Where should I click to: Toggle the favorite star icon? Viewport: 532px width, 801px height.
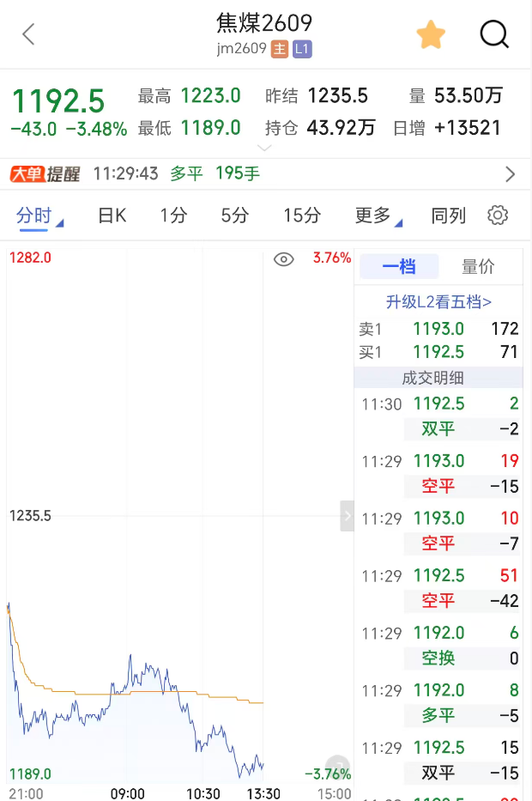click(431, 34)
